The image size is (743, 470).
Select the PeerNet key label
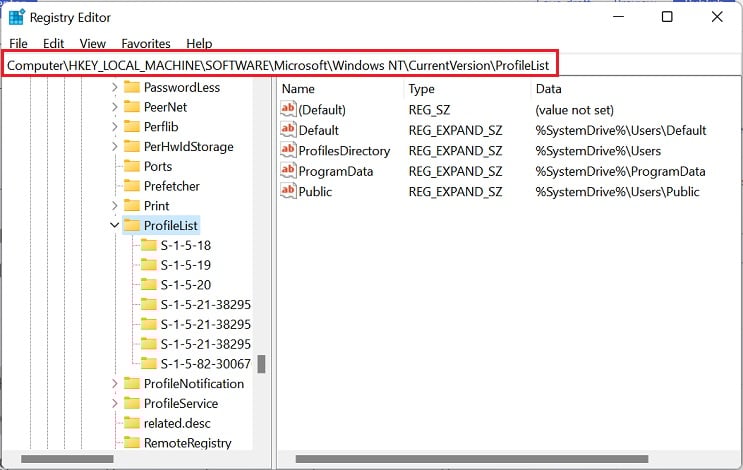(x=165, y=107)
